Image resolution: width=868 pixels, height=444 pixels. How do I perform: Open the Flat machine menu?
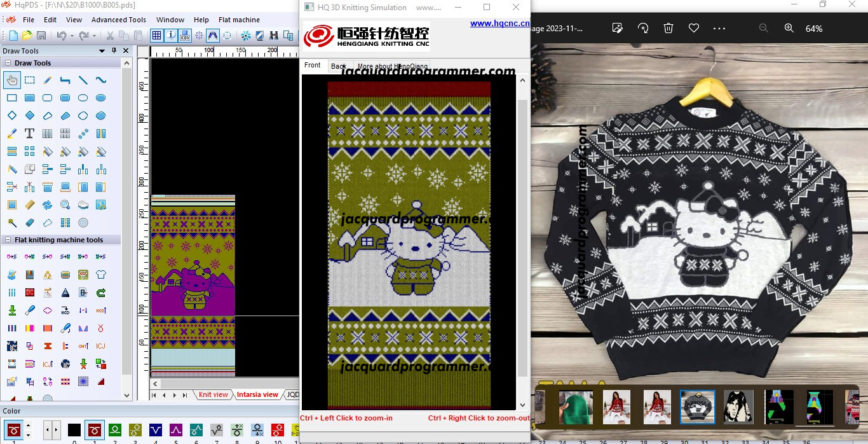click(239, 20)
